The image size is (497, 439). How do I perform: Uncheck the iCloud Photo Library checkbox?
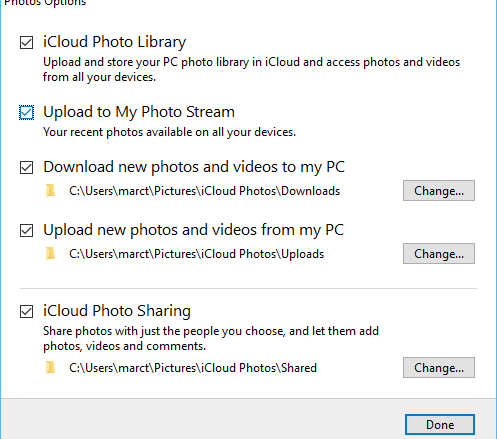26,42
